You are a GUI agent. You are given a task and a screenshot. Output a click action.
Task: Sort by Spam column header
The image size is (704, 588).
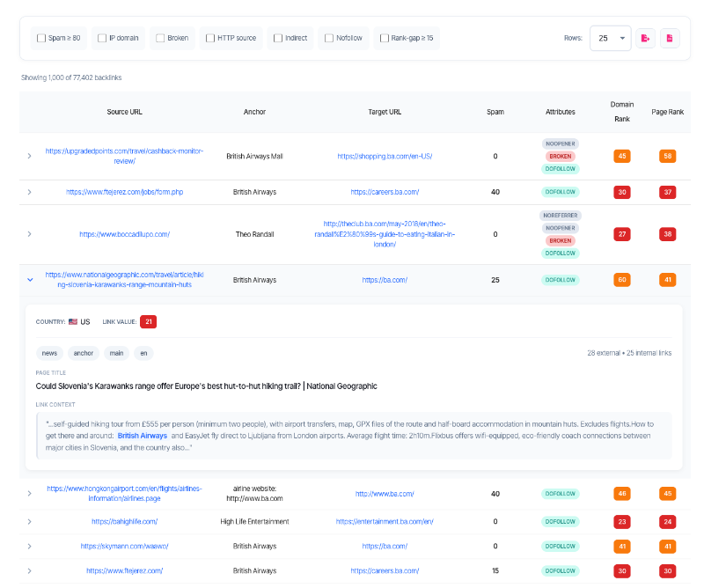pos(495,112)
